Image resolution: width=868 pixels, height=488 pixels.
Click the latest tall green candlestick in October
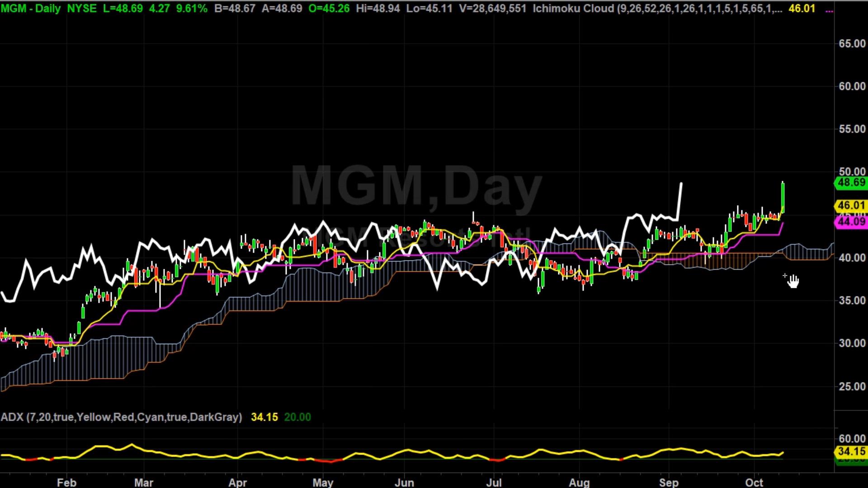tap(783, 197)
